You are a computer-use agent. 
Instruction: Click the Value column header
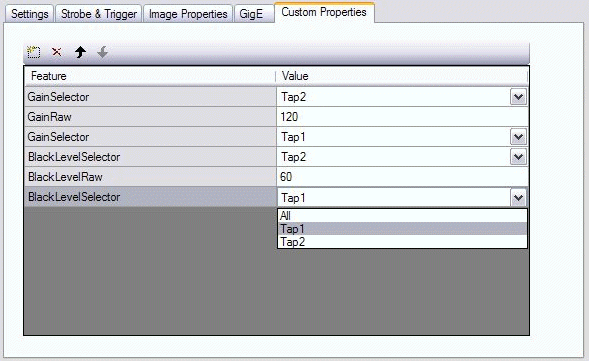[x=402, y=76]
